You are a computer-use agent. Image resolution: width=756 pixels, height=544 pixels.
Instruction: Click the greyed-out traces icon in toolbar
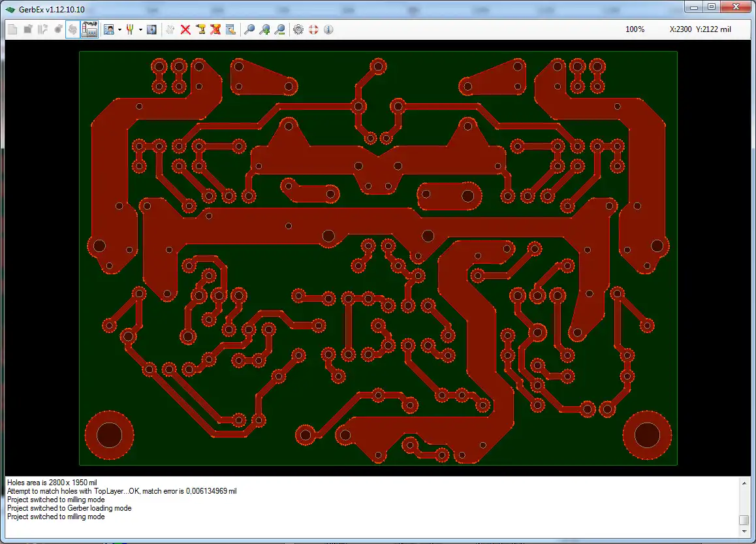click(43, 29)
